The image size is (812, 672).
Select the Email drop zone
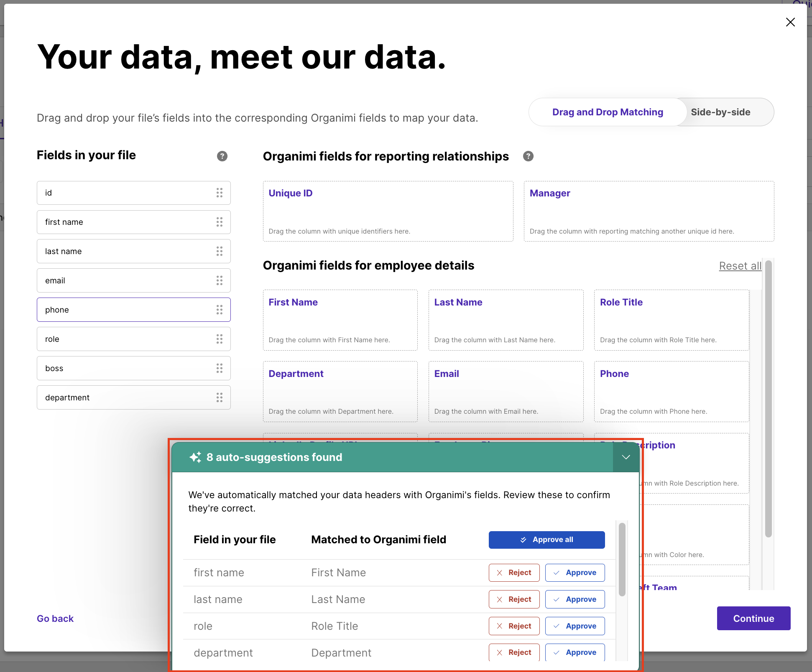(x=506, y=392)
